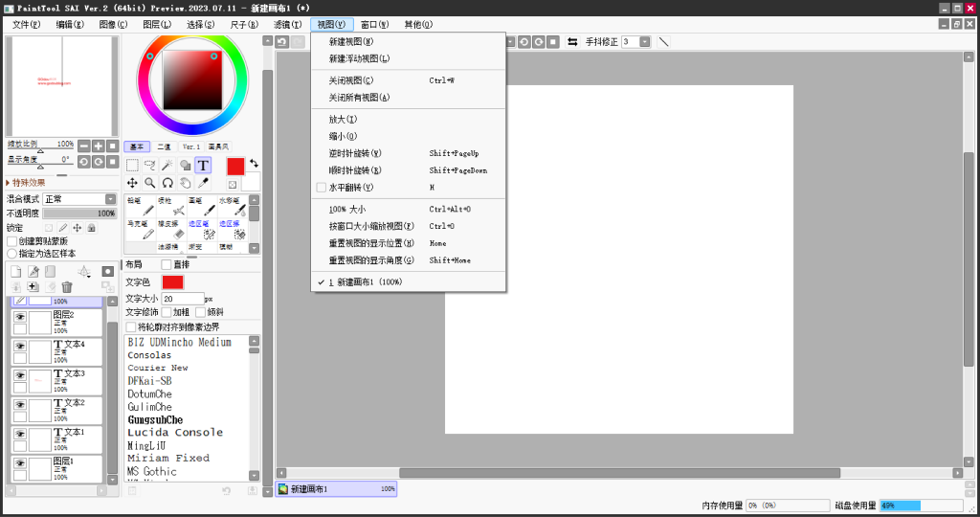Image resolution: width=980 pixels, height=517 pixels.
Task: Click the red foreground color swatch
Action: tap(235, 167)
